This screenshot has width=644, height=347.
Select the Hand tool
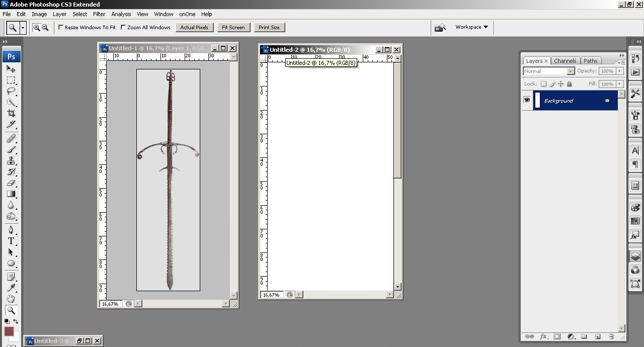(11, 299)
